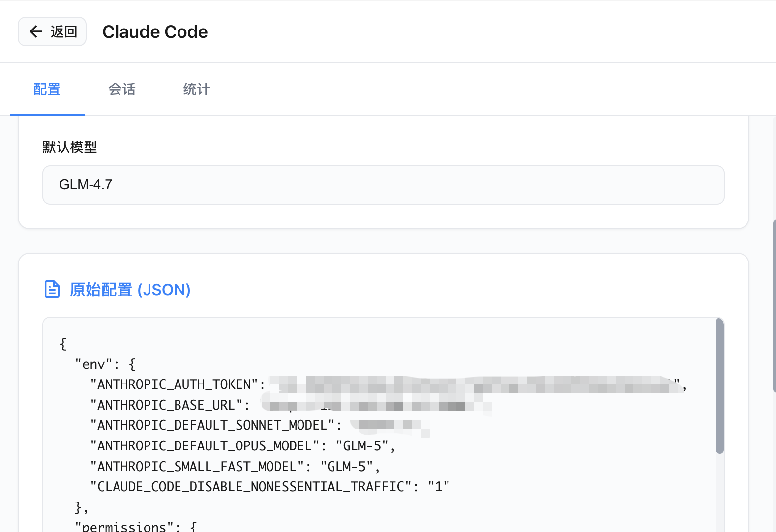Open the 会话 tab
This screenshot has width=776, height=532.
click(x=122, y=89)
